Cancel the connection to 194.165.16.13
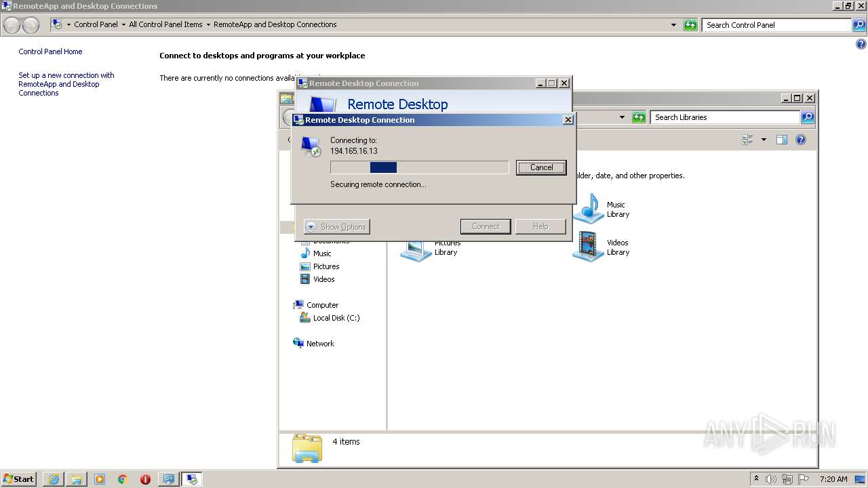This screenshot has width=868, height=488. click(541, 167)
